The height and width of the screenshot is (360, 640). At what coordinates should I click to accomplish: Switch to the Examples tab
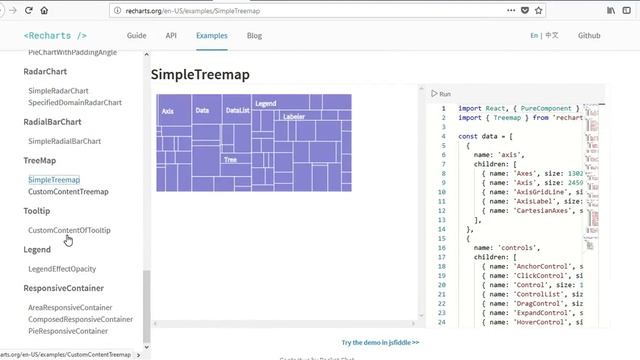[211, 36]
